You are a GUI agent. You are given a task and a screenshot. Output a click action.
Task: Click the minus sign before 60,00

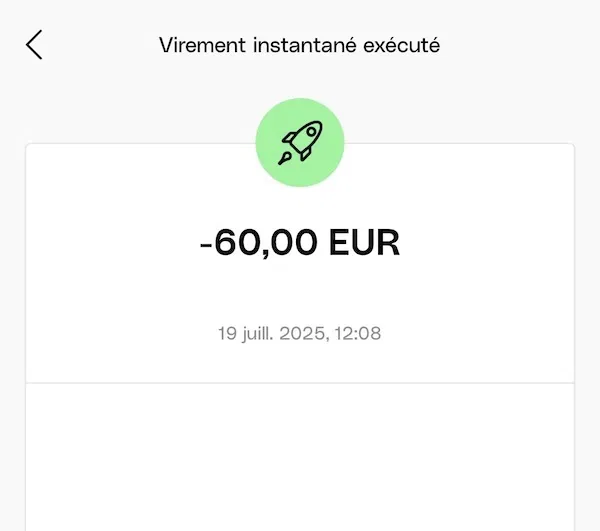coord(205,245)
